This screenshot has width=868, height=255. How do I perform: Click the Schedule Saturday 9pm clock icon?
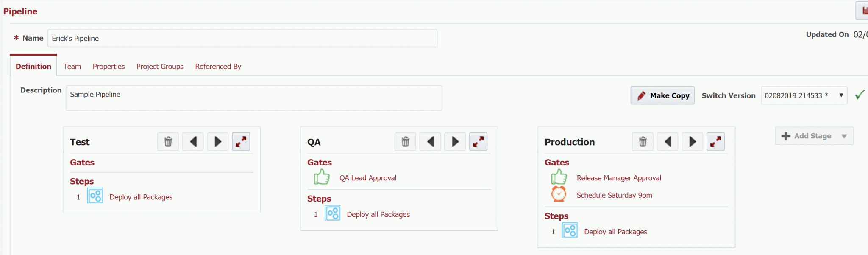coord(559,194)
